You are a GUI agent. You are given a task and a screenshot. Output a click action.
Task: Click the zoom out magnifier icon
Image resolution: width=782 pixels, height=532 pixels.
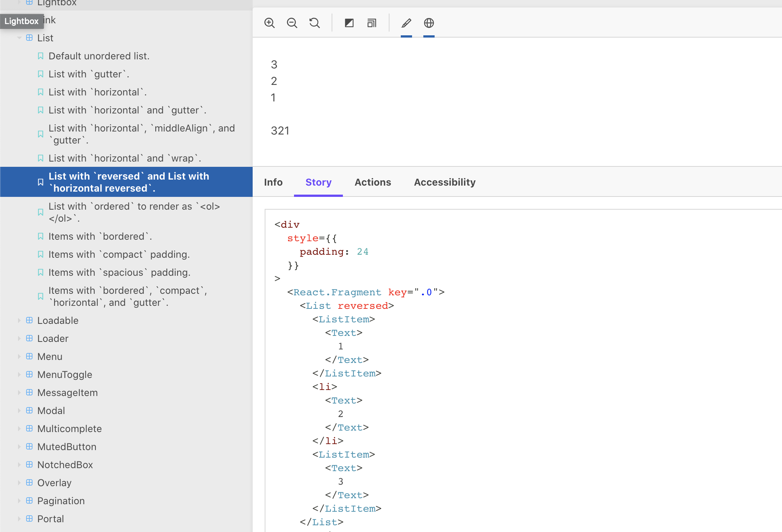292,23
